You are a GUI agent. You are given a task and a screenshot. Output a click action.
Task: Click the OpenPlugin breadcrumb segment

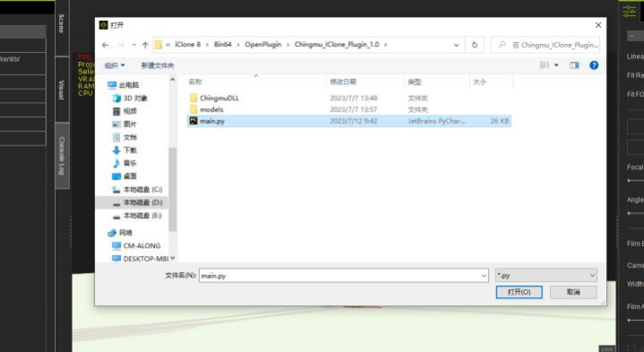tap(264, 44)
